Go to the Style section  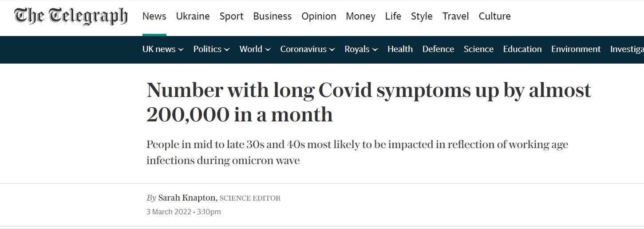tap(422, 16)
